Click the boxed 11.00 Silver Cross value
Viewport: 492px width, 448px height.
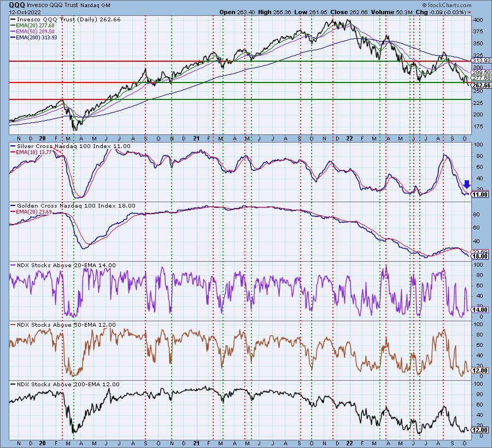[480, 194]
